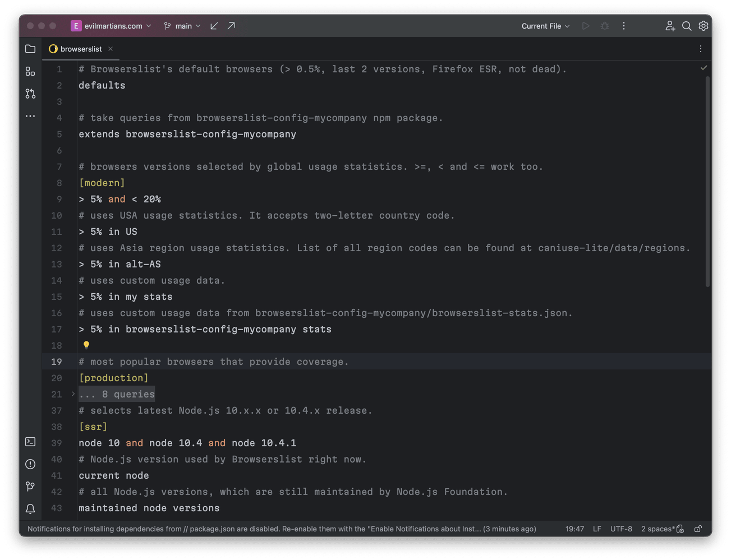Show the Notifications bell panel
Screen dimensions: 731x560
pos(30,509)
